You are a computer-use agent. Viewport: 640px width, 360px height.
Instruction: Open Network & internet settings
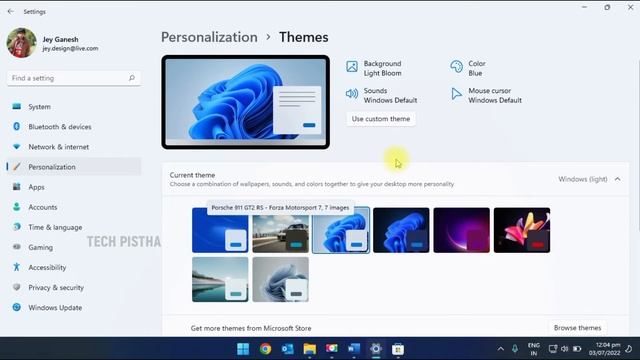(74, 147)
